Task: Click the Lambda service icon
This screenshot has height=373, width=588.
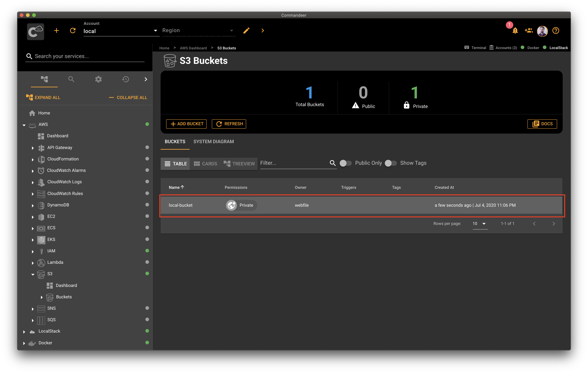Action: [x=41, y=263]
